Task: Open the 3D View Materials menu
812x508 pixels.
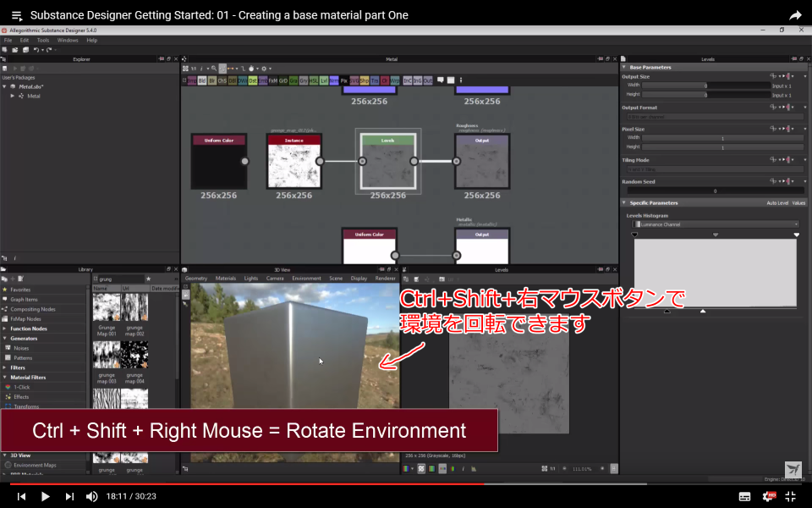Action: click(x=225, y=279)
